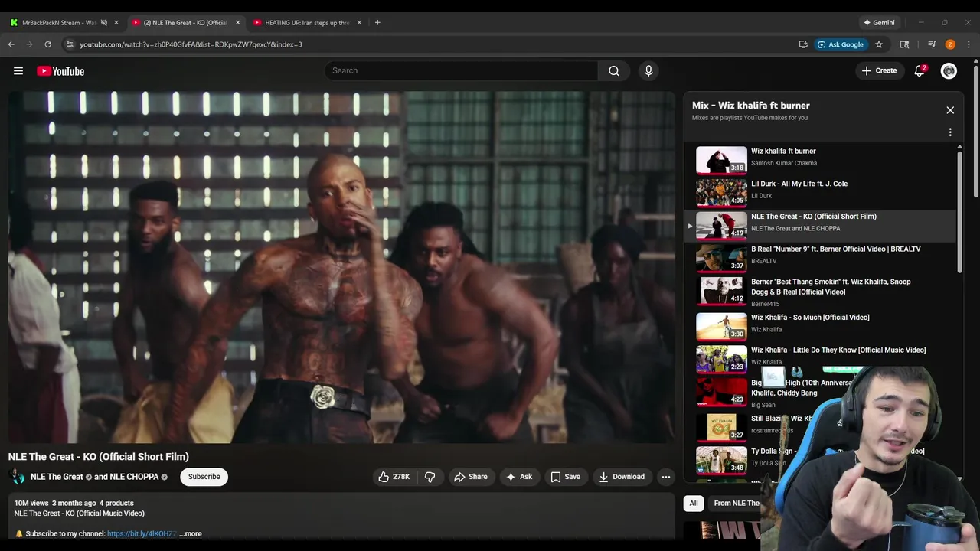Open the browser profile avatar
Viewport: 980px width, 551px height.
[x=950, y=44]
